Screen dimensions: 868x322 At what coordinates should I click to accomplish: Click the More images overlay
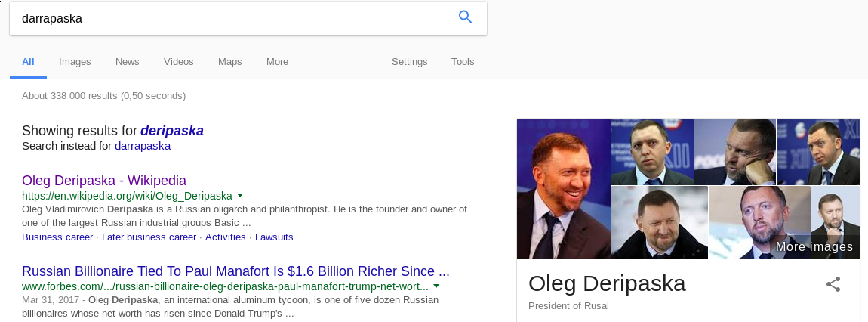pos(814,247)
